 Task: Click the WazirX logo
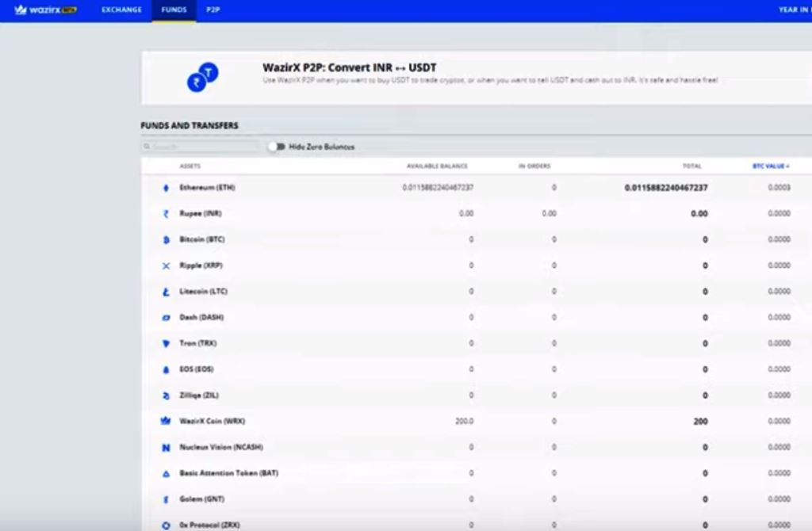[45, 10]
